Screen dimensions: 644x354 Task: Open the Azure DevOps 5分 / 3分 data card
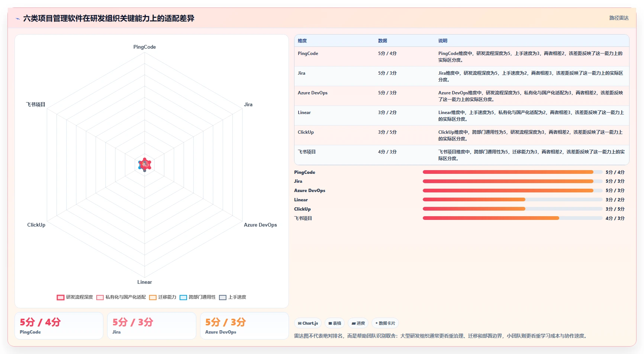(x=244, y=326)
